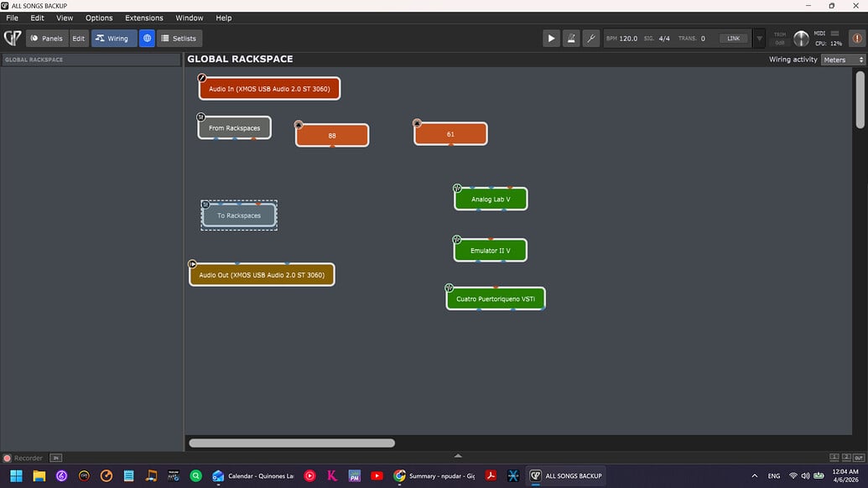Click the Emulator II V plugin icon

457,240
